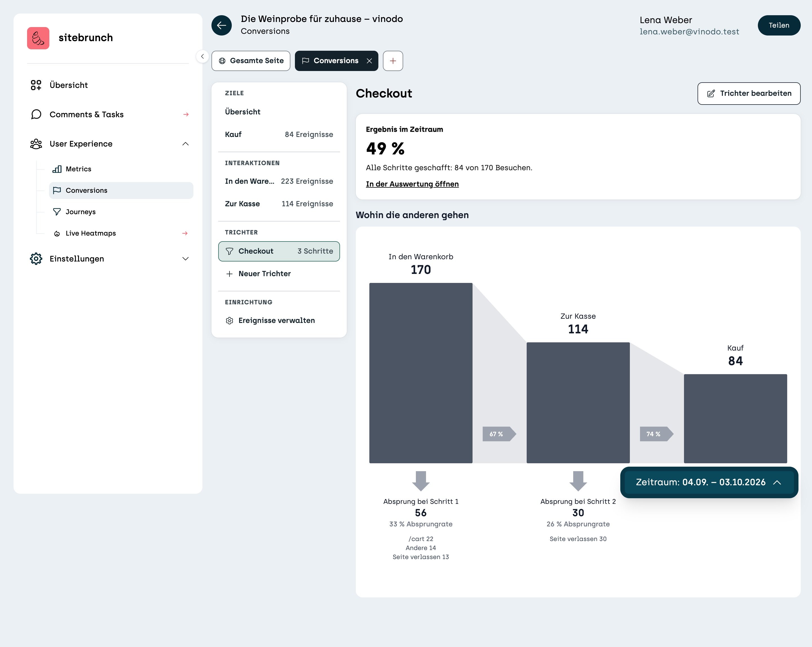The width and height of the screenshot is (812, 647).
Task: Click Neuer Trichter to add a funnel
Action: click(279, 274)
